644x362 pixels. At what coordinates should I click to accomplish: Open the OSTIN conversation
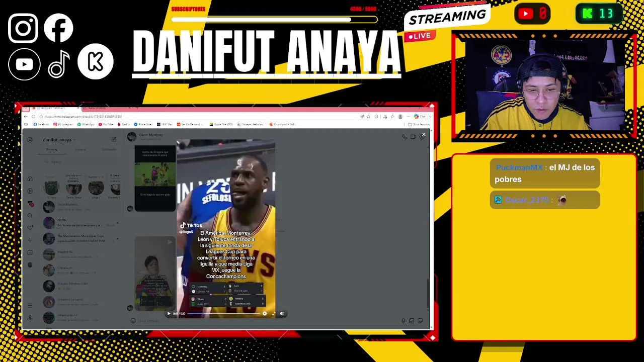click(80, 222)
